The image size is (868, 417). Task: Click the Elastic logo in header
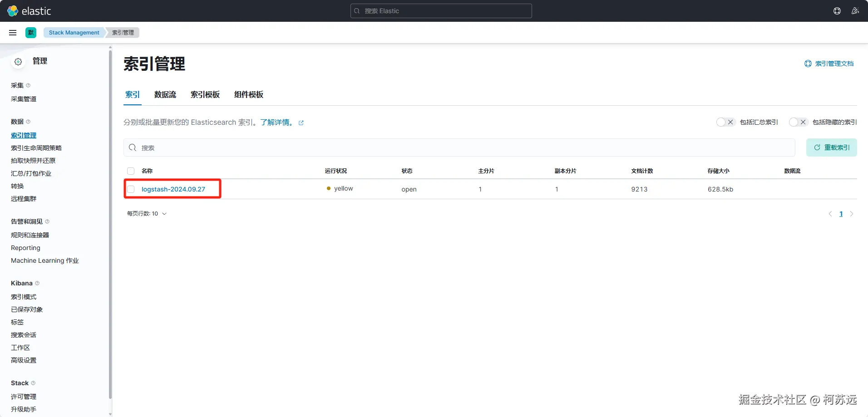(30, 11)
